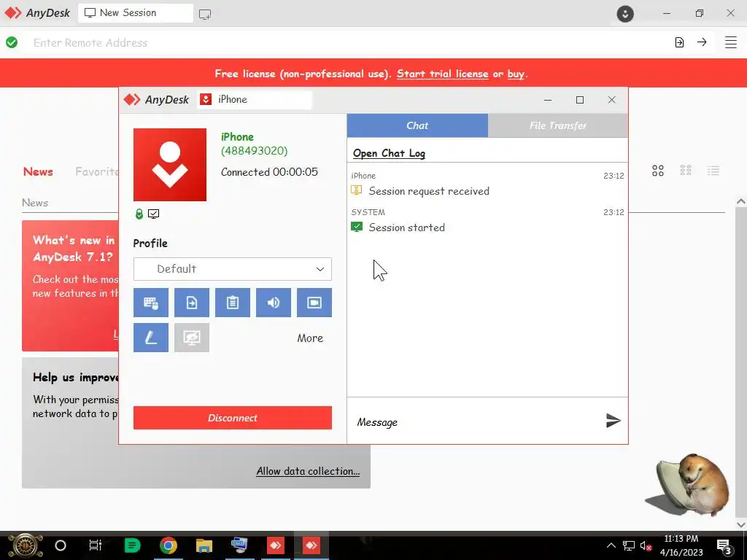Viewport: 747px width, 560px height.
Task: Open the iPhone session tab
Action: (x=255, y=99)
